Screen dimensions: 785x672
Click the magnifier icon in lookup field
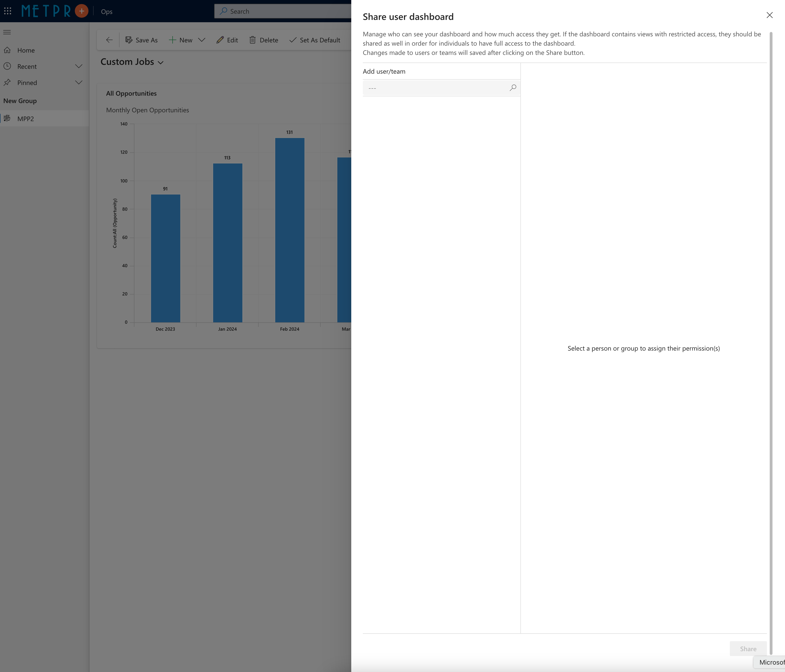(x=513, y=88)
